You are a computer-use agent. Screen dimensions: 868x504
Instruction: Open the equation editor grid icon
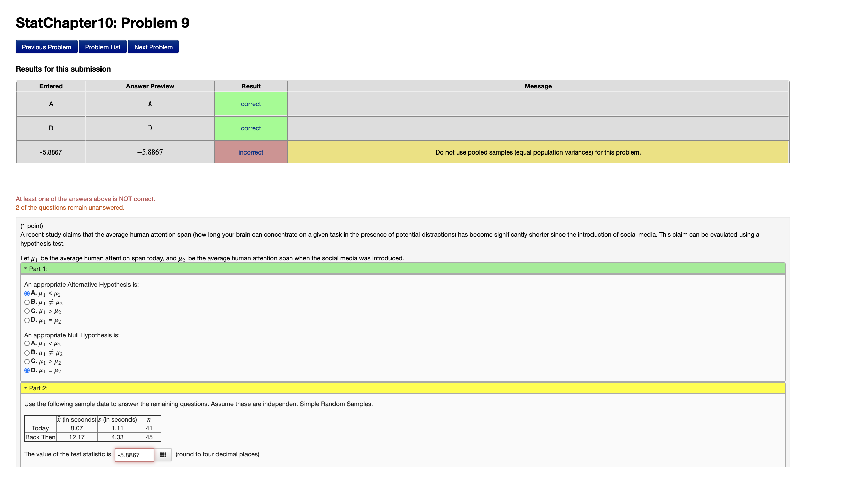tap(163, 455)
